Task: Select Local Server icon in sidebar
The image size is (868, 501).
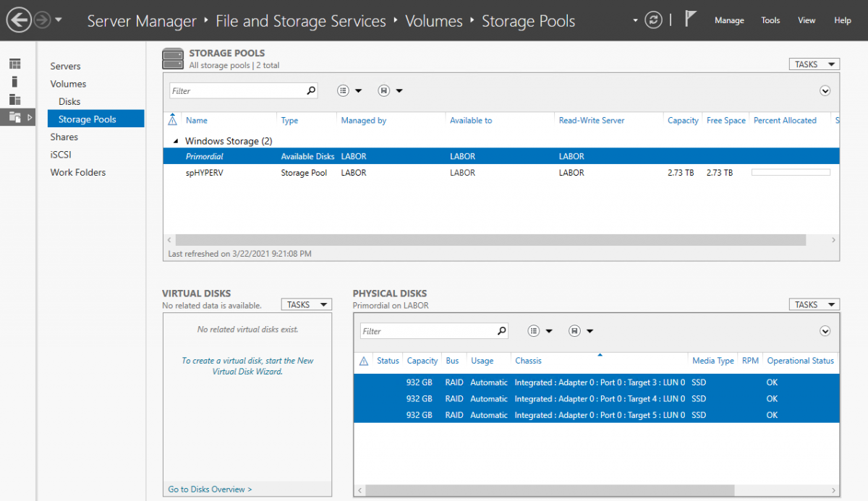Action: (15, 82)
